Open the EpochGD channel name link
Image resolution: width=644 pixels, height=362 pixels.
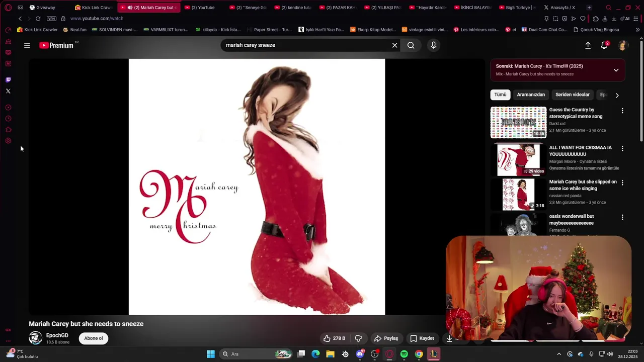(x=57, y=335)
